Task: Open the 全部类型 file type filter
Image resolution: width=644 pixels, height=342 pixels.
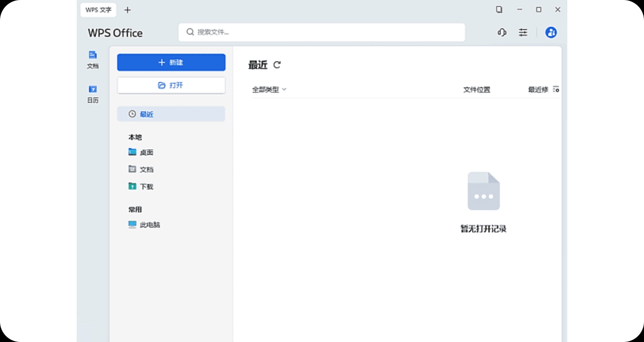Action: pos(267,89)
